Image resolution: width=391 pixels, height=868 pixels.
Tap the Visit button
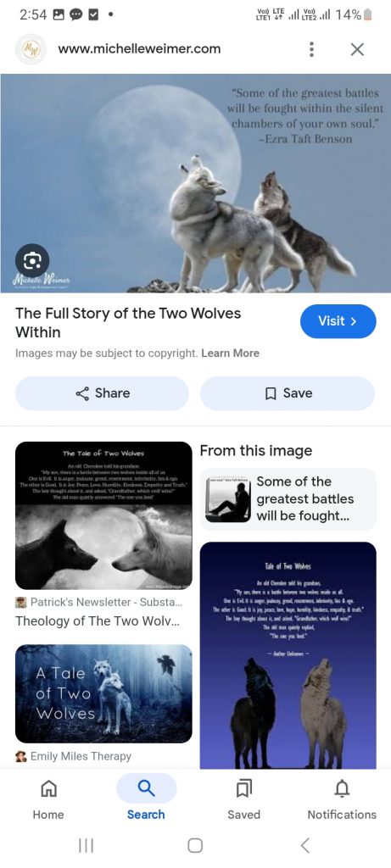[x=338, y=321]
